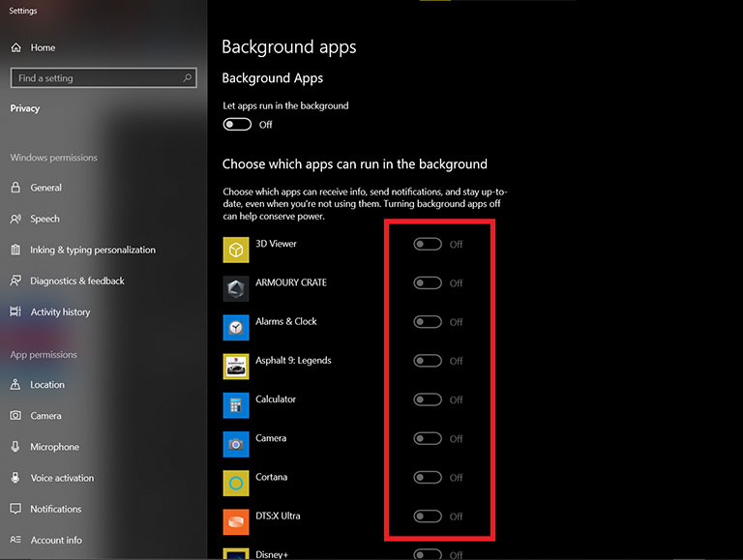
Task: Click the Location pin icon
Action: pos(15,385)
